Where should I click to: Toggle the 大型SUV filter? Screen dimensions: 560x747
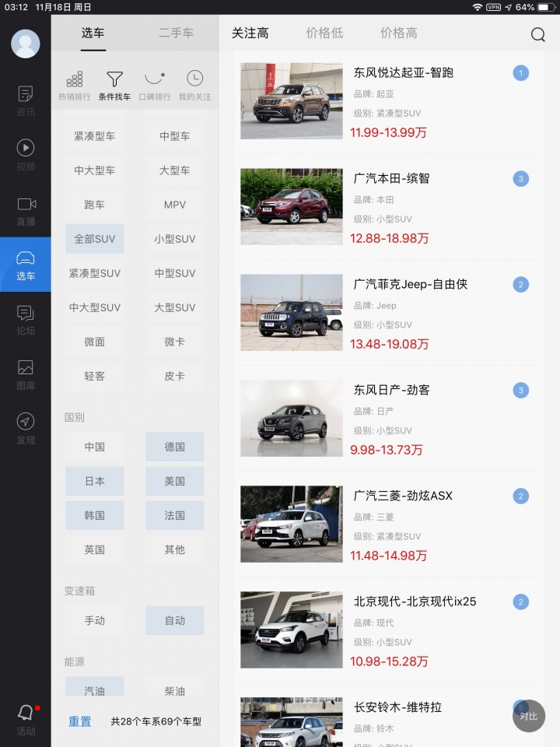175,308
